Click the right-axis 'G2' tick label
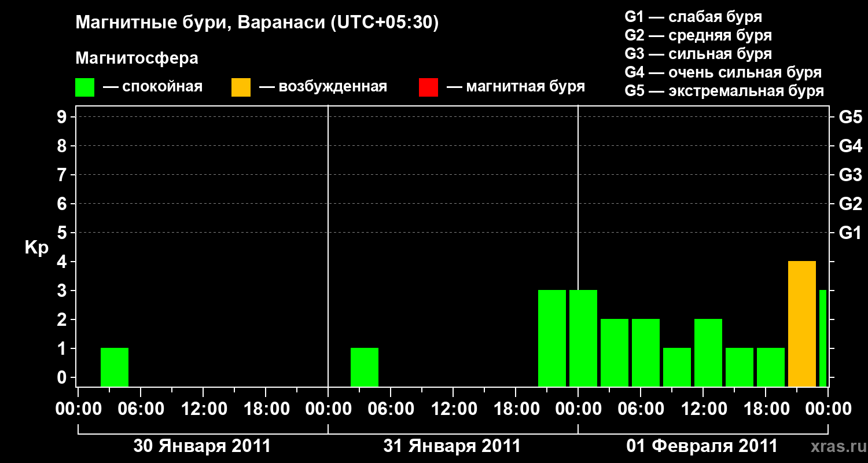Image resolution: width=868 pixels, height=463 pixels. 850,204
